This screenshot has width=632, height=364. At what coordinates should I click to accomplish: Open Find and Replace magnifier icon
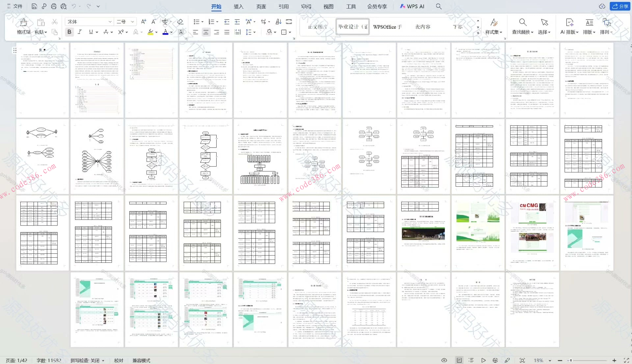pos(522,22)
